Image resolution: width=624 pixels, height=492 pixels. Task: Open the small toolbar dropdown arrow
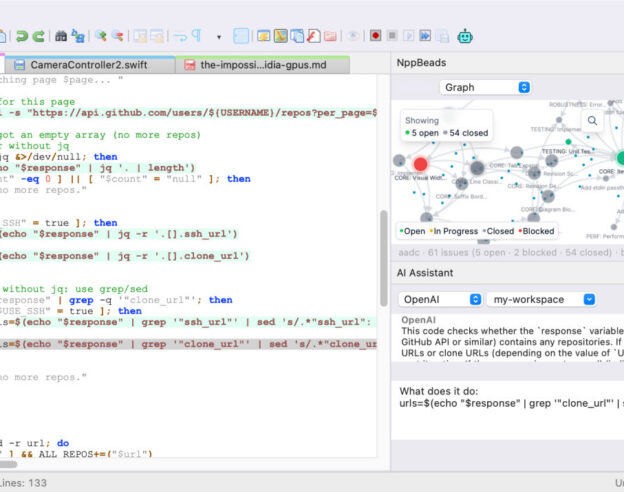click(218, 37)
